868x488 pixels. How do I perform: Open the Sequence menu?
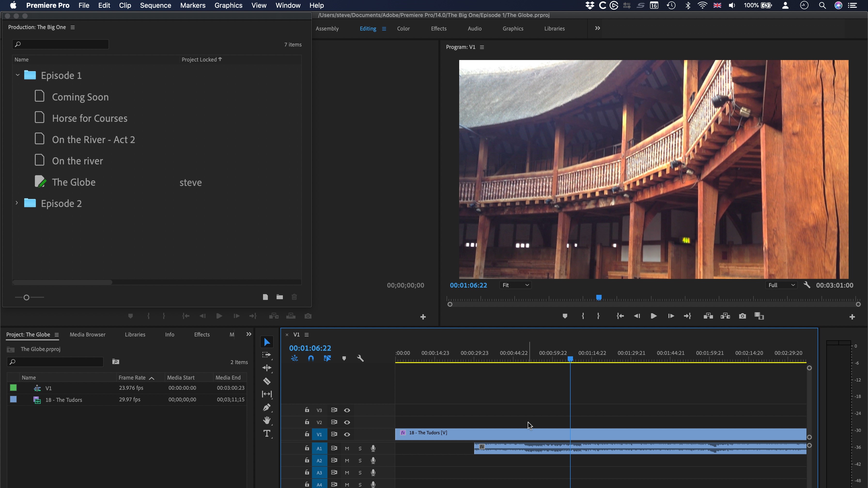(155, 5)
